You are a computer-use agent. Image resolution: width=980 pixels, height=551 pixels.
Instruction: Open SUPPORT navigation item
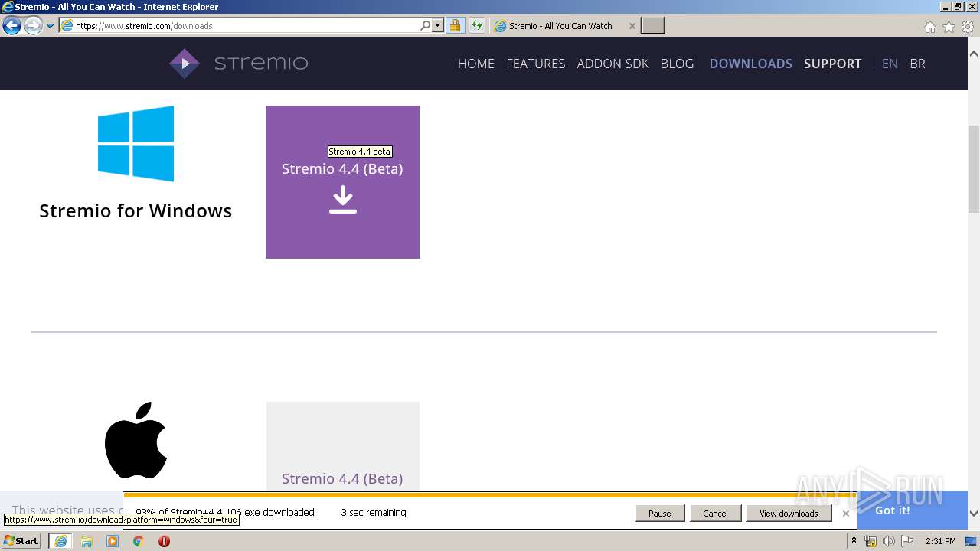click(x=832, y=64)
